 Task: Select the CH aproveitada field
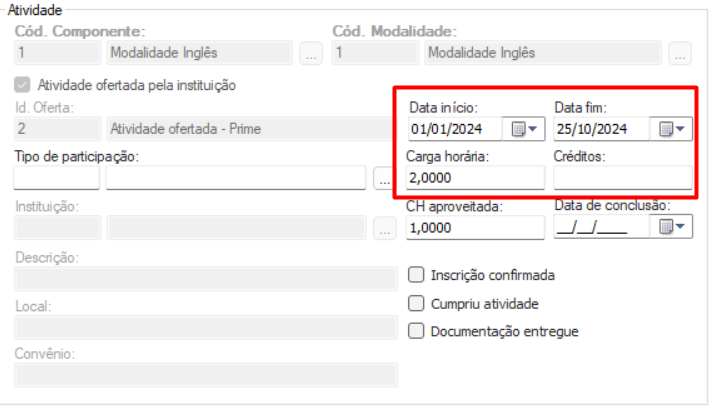(474, 227)
